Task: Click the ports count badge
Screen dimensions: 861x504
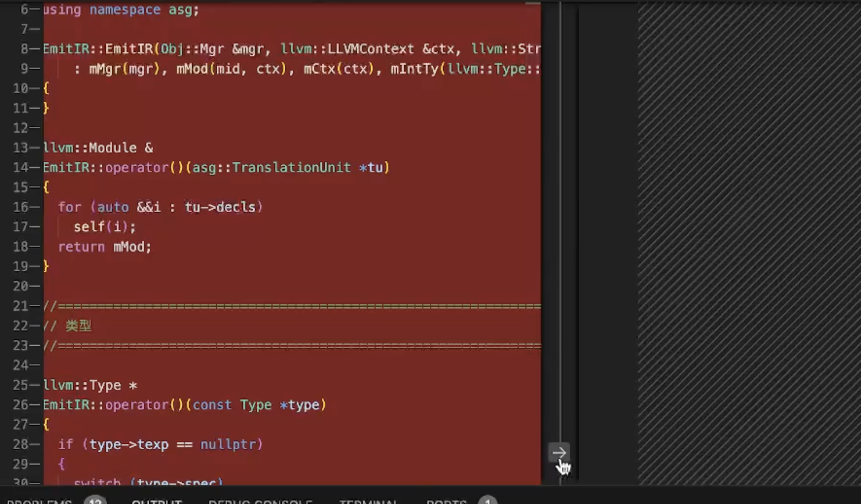Action: click(x=487, y=501)
